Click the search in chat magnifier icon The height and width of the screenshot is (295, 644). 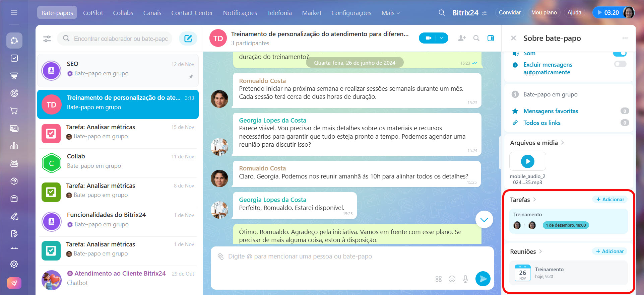(476, 38)
